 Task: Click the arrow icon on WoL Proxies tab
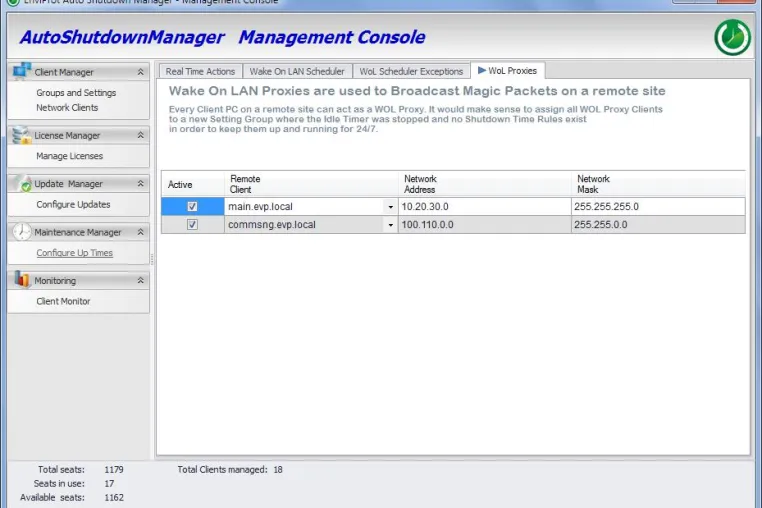pyautogui.click(x=482, y=70)
